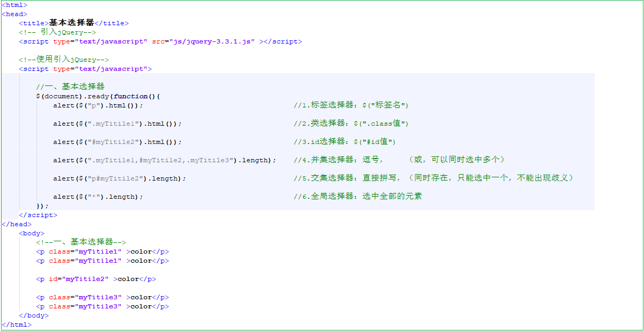Click the alert($("p#myTitile2").length) statement
Image resolution: width=644 pixels, height=331 pixels.
(x=120, y=178)
